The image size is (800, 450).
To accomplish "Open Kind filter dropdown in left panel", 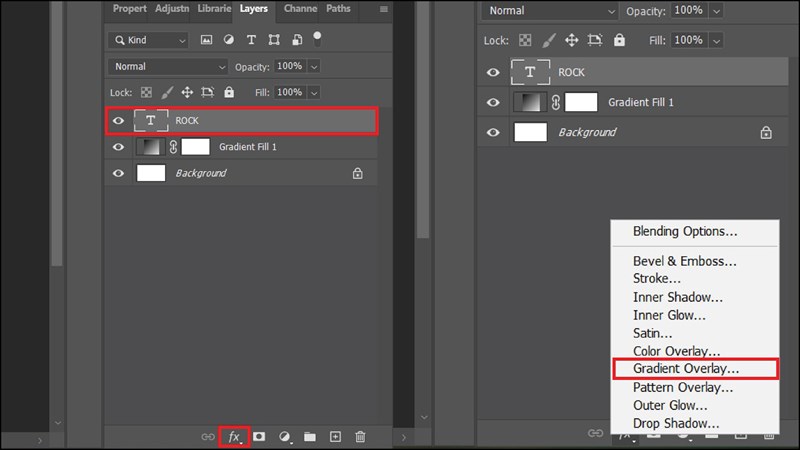I will [148, 40].
